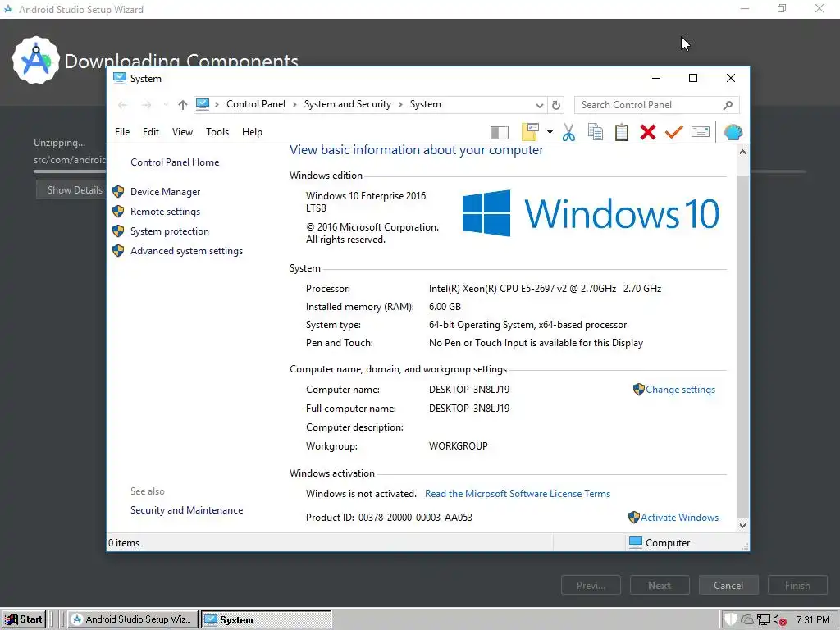This screenshot has height=630, width=840.
Task: Click network tray icon
Action: coord(764,620)
